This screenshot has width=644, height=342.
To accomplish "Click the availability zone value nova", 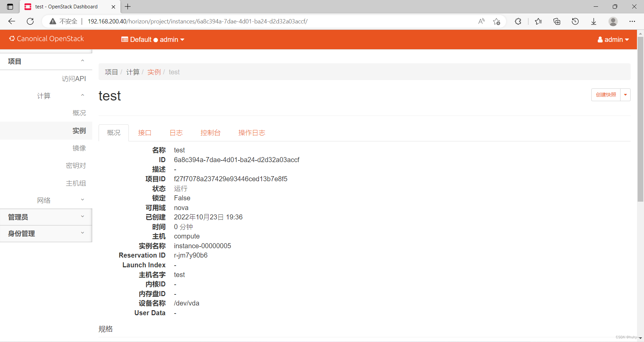I will tap(181, 208).
